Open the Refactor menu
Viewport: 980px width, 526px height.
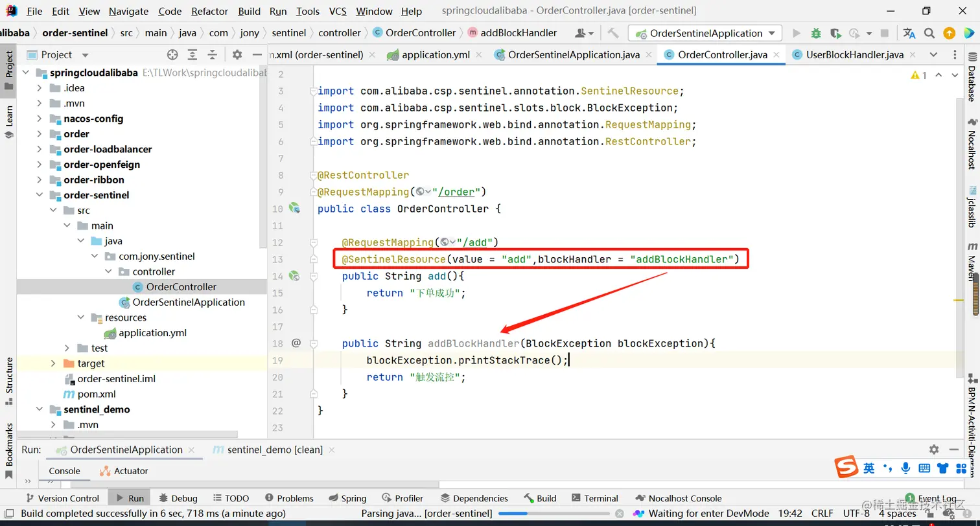(210, 11)
